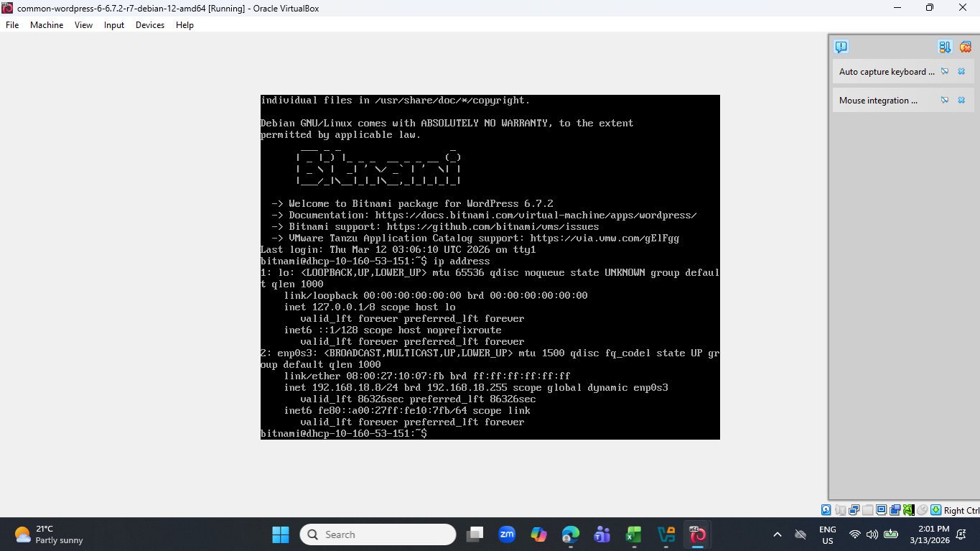Click the network adapters status icon
980x551 pixels.
[x=854, y=510]
